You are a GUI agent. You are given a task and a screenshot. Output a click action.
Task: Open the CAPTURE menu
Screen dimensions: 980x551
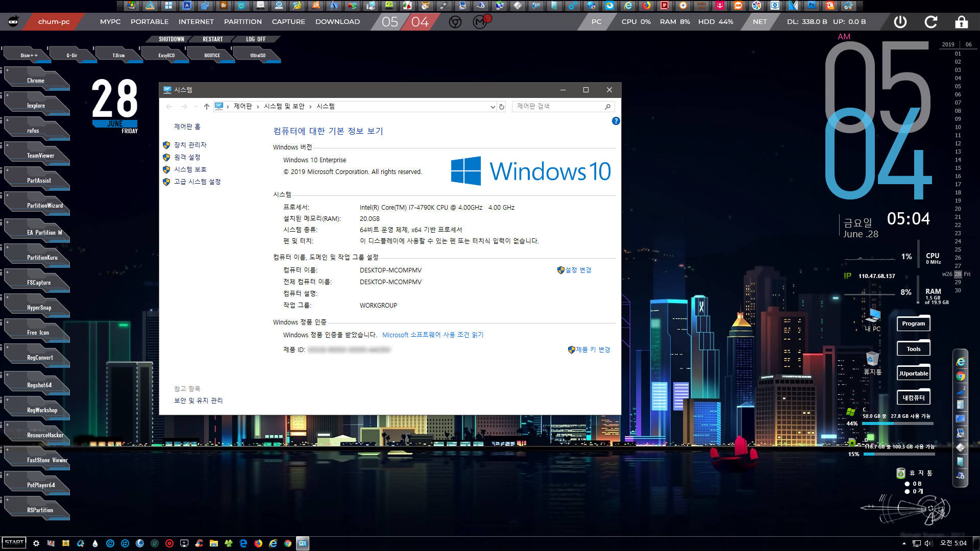point(288,22)
